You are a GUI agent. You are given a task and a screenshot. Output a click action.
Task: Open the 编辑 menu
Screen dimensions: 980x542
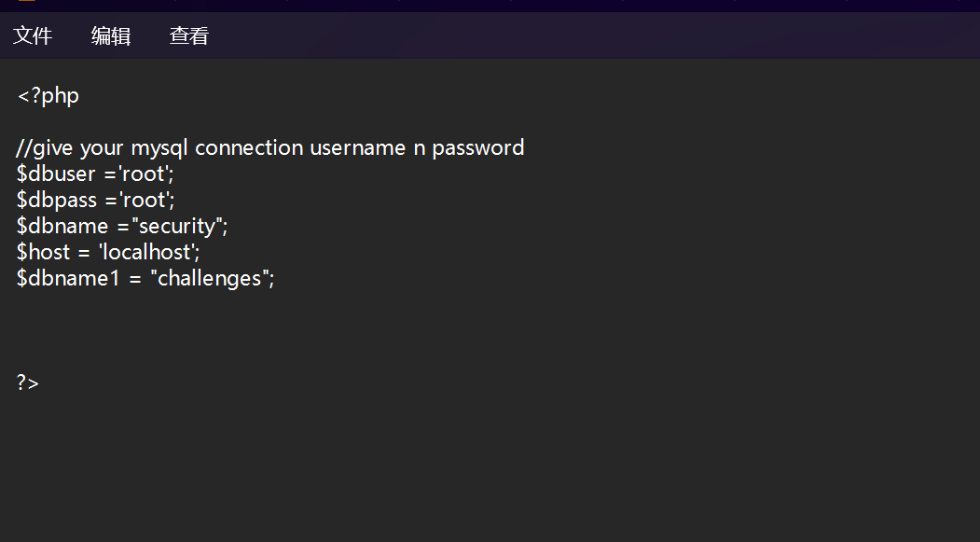(x=111, y=35)
